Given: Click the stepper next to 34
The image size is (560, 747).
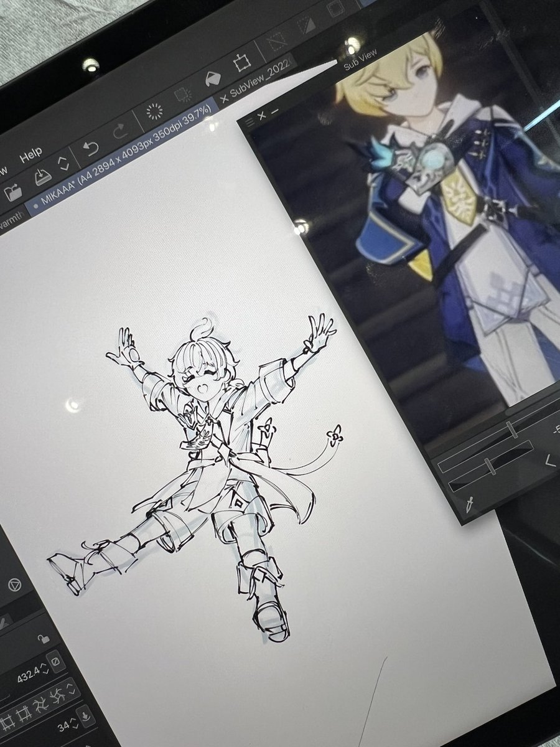Looking at the screenshot, I should 73,724.
